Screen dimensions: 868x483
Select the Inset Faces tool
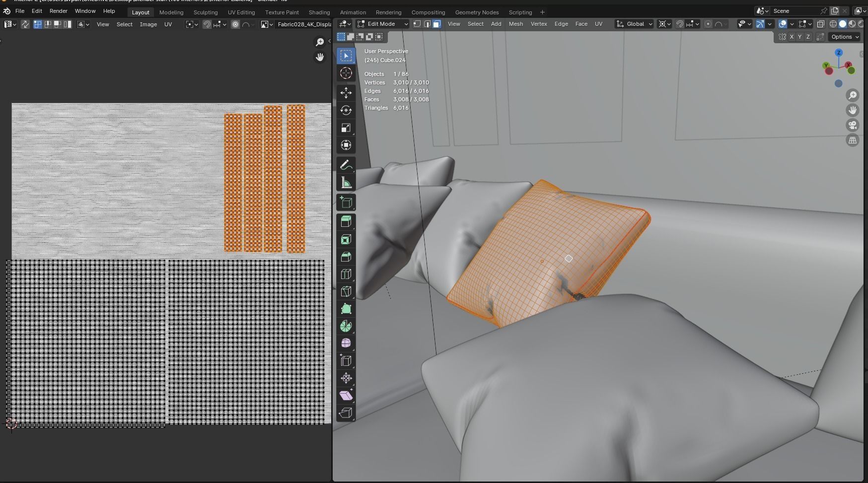(346, 239)
